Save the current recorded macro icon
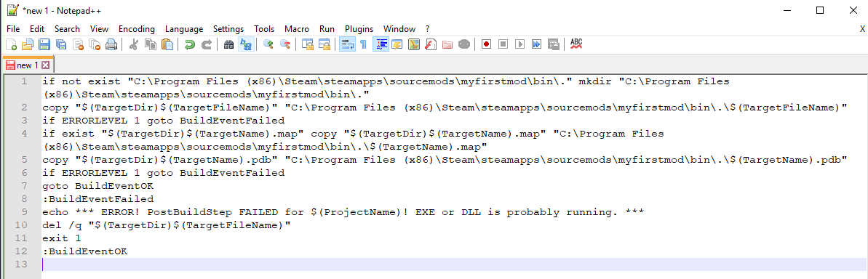This screenshot has height=279, width=868. 553,45
